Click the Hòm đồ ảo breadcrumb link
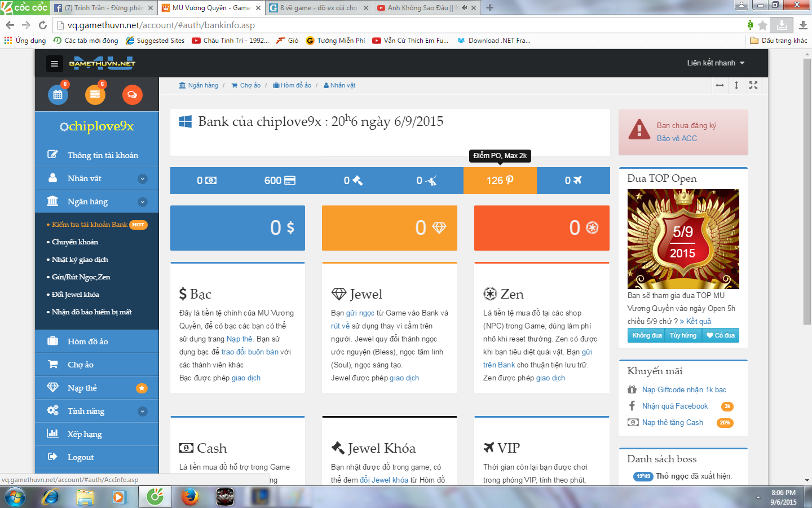The width and height of the screenshot is (812, 508). point(292,85)
